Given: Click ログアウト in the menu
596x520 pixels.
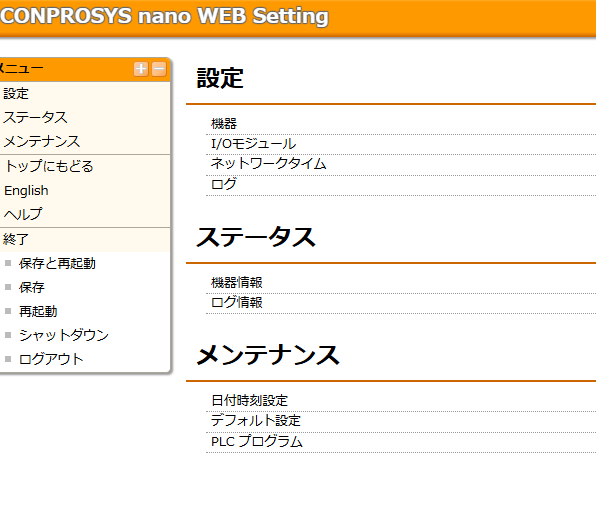Looking at the screenshot, I should coord(51,359).
